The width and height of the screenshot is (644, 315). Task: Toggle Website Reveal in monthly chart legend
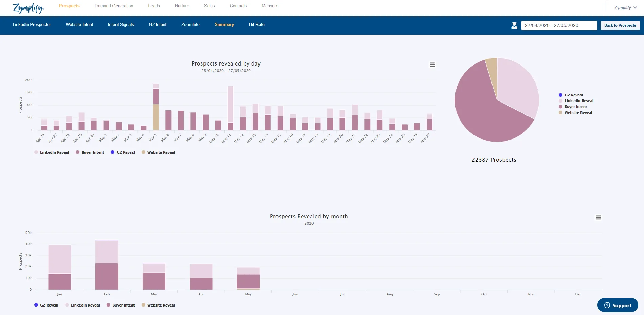pos(158,305)
